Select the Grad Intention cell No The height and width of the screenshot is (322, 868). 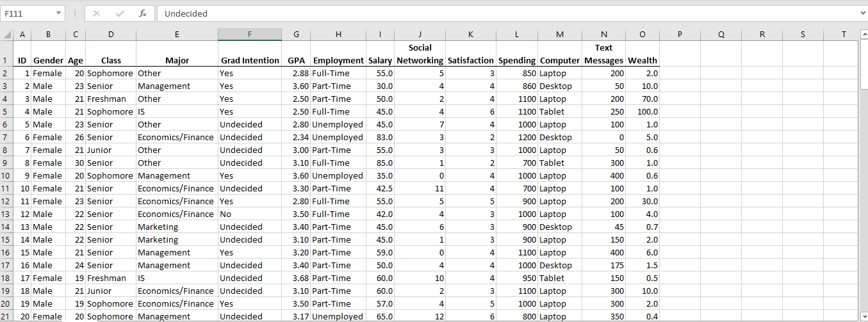click(250, 214)
